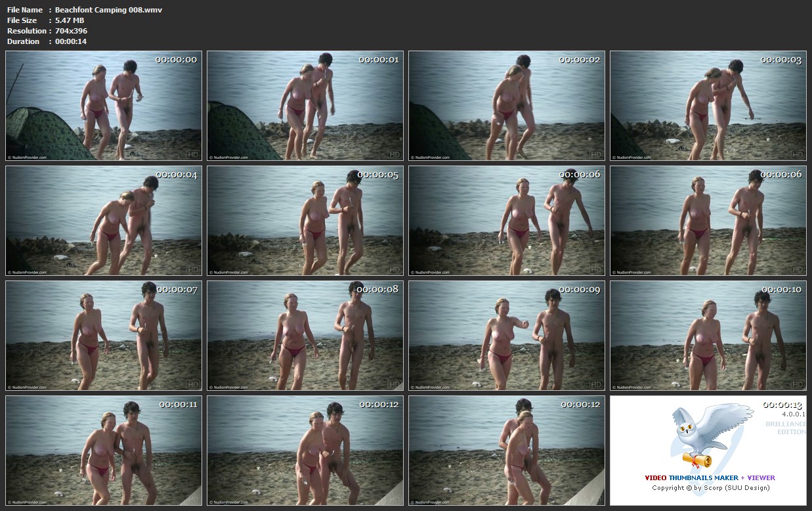Pick the thumbnail stamped 00:00:08

coord(305,336)
